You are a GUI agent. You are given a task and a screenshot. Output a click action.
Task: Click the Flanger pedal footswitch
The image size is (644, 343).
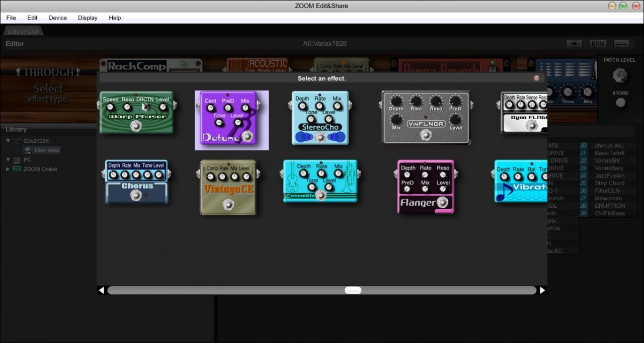click(443, 203)
